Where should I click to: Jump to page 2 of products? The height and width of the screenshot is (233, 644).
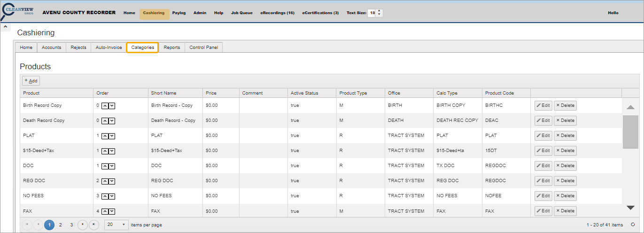point(61,225)
